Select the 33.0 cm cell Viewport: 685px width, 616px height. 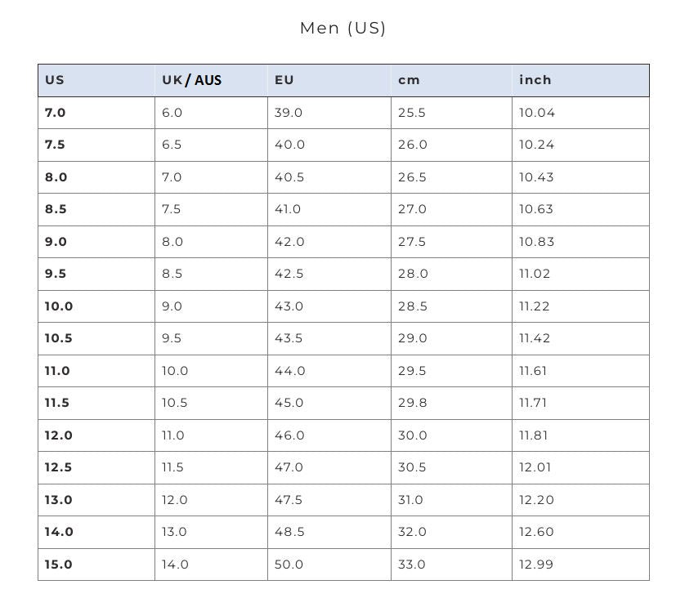click(x=413, y=565)
